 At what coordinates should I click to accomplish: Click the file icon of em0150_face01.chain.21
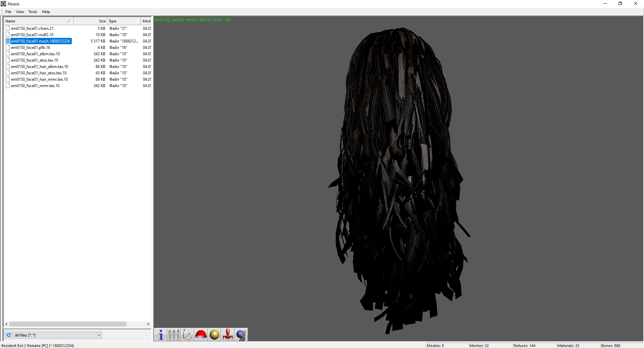click(x=8, y=28)
